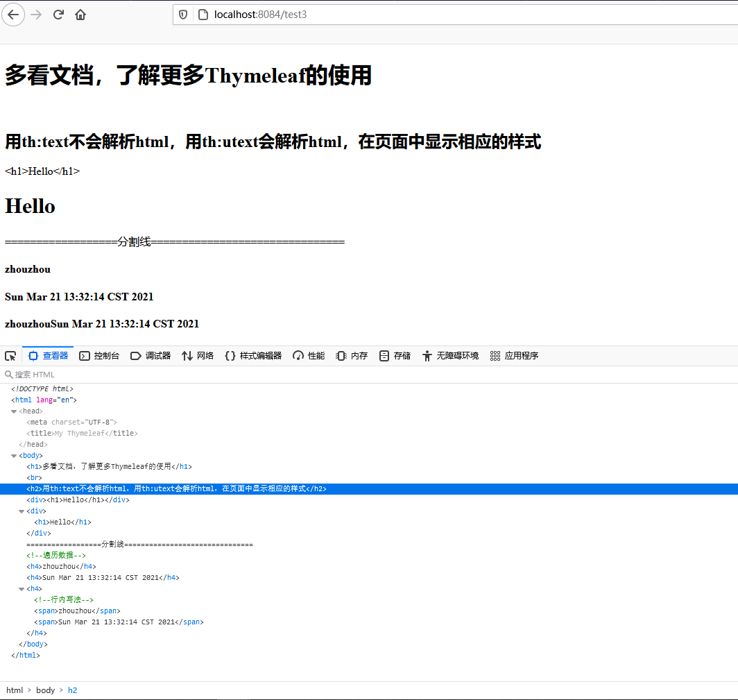This screenshot has width=738, height=700.
Task: Open the 样式编辑器 style editor tab
Action: pyautogui.click(x=253, y=356)
